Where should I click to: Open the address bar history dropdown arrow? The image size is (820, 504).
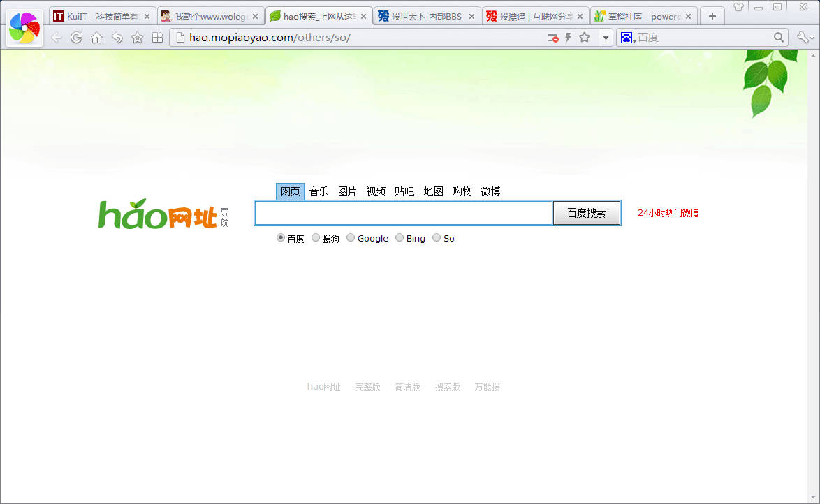[x=606, y=38]
